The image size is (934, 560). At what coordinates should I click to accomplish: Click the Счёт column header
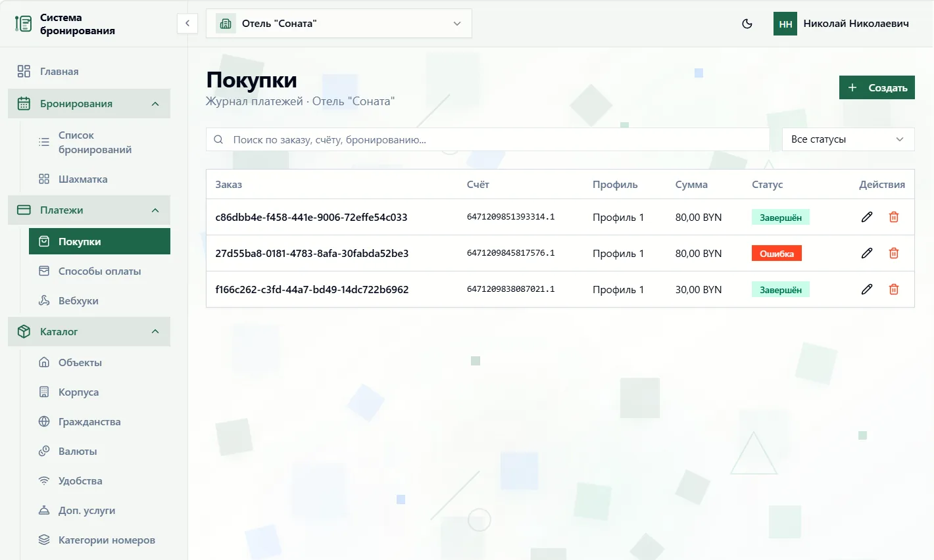478,185
